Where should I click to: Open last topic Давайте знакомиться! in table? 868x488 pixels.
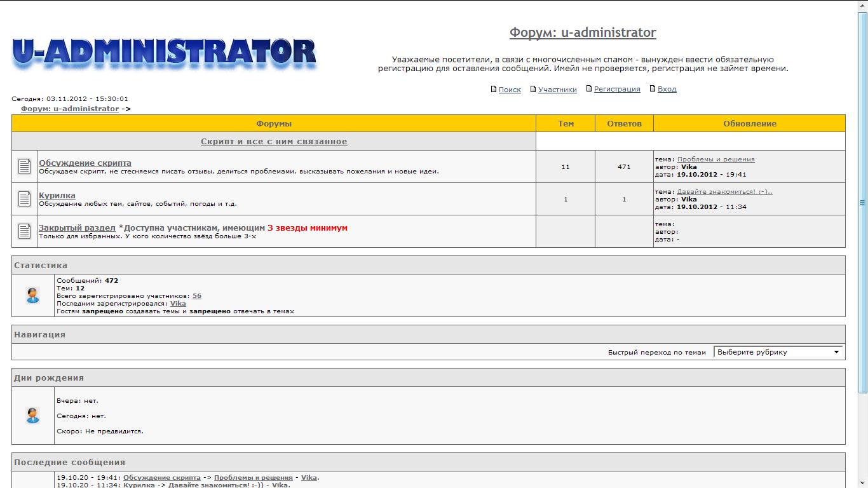[724, 192]
